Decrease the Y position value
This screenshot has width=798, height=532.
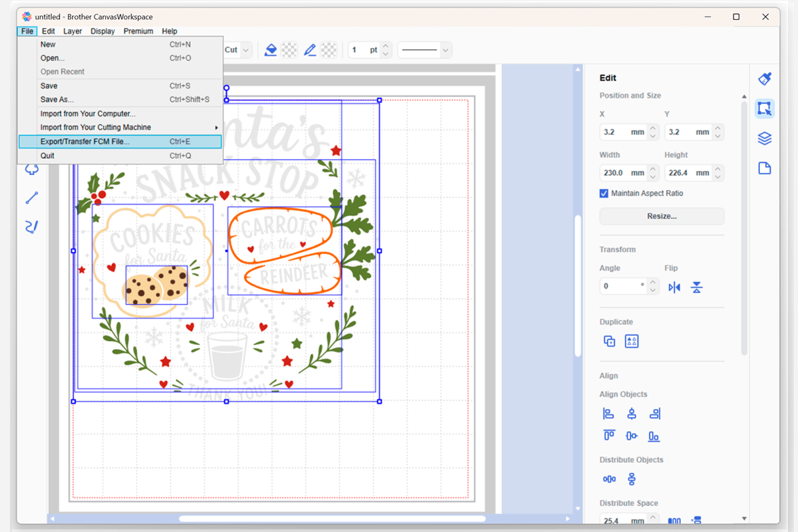718,136
